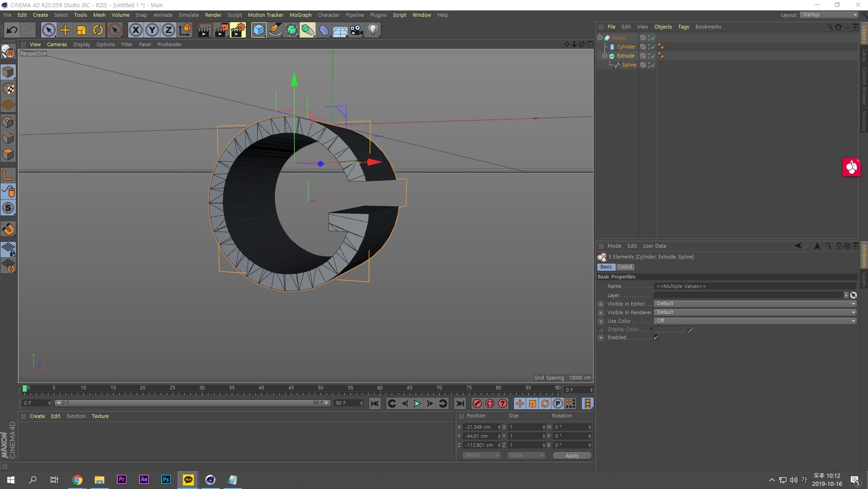The width and height of the screenshot is (868, 489).
Task: Open material manager Texture menu
Action: click(x=100, y=416)
